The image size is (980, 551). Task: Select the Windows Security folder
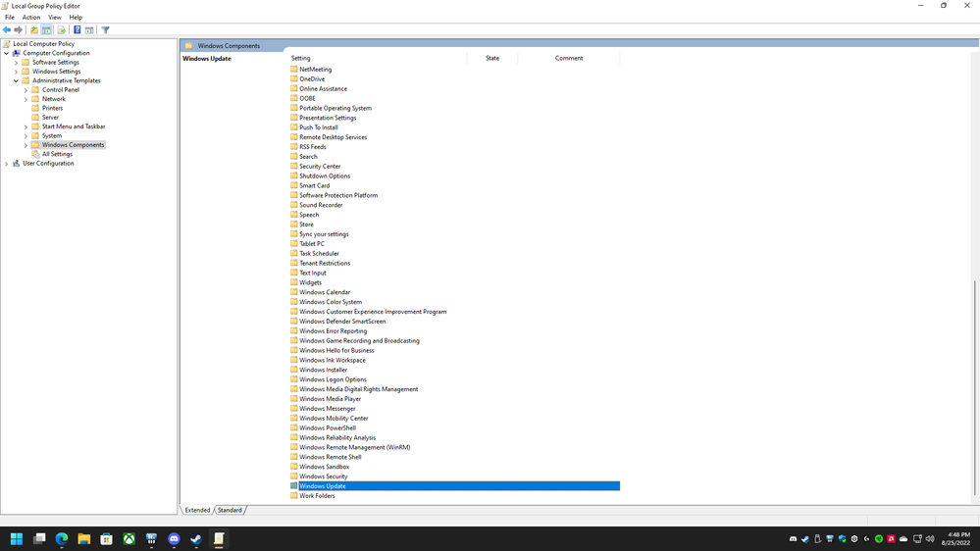(323, 476)
